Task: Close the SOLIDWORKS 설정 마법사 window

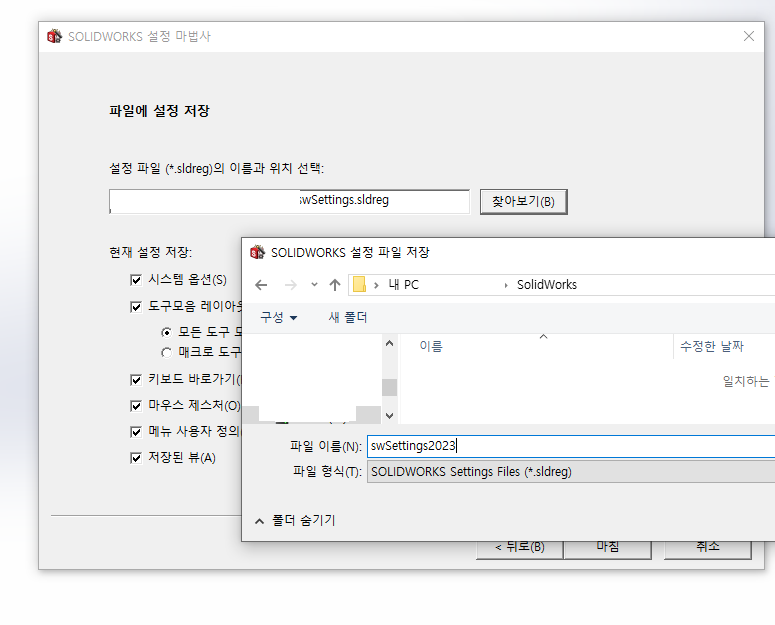Action: pyautogui.click(x=749, y=36)
